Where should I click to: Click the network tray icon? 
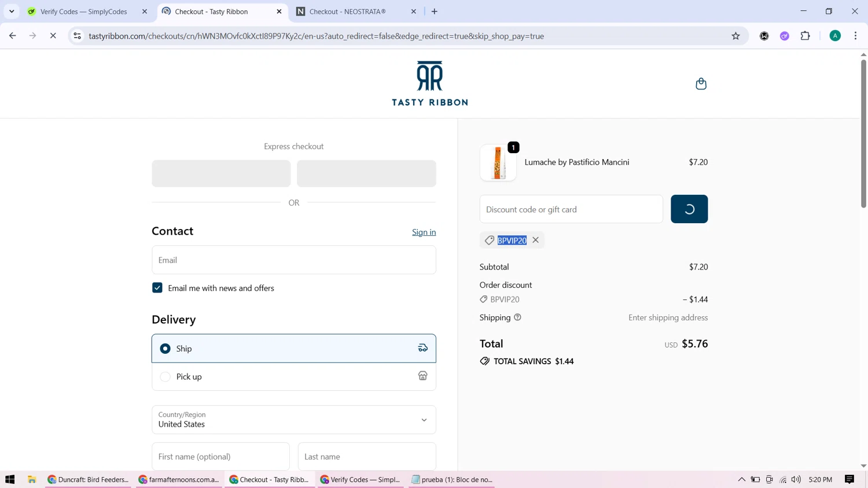pyautogui.click(x=783, y=479)
